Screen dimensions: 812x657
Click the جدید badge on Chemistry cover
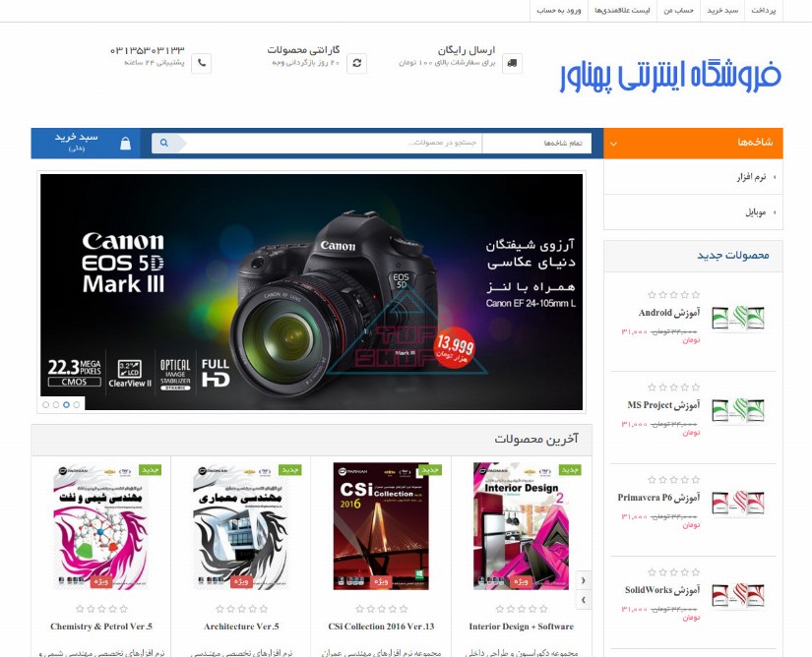151,470
